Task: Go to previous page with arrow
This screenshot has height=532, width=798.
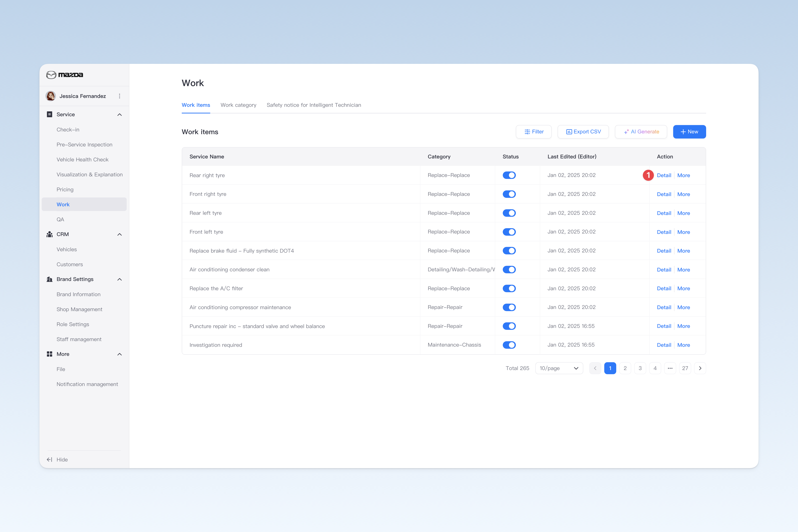Action: pyautogui.click(x=595, y=368)
